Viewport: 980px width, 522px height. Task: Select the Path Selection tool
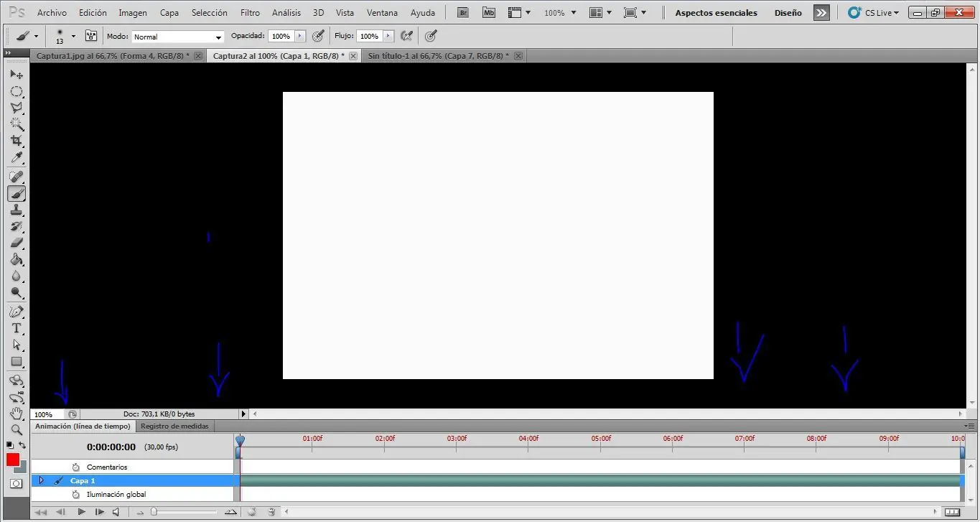click(16, 345)
